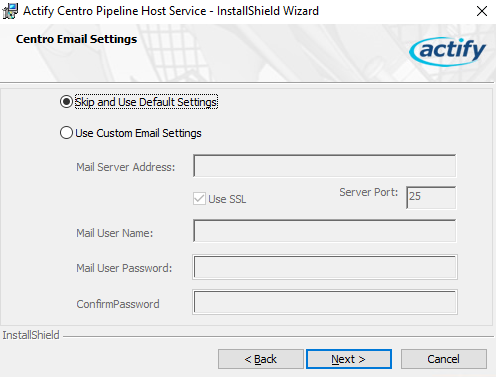Select the Mail Server Address label

point(126,167)
